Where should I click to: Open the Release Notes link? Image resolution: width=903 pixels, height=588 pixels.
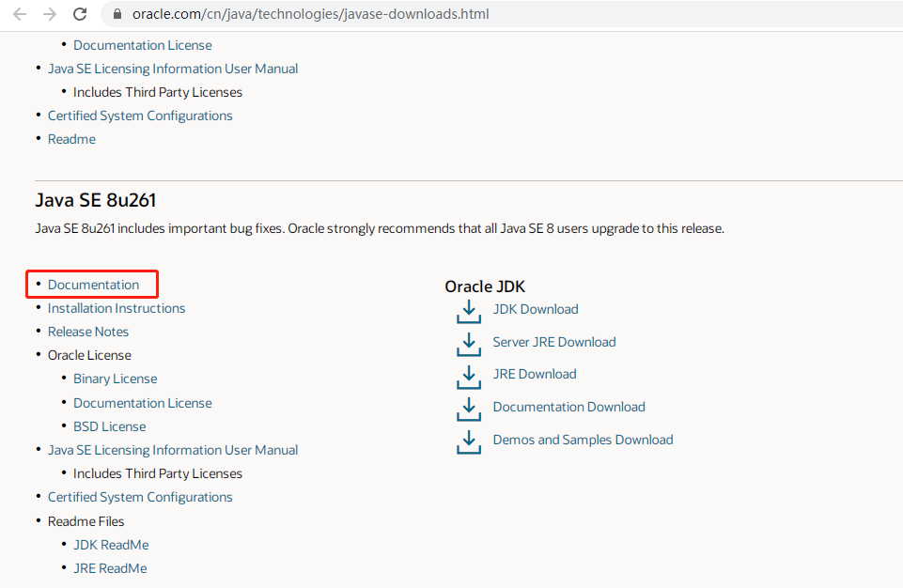(88, 332)
